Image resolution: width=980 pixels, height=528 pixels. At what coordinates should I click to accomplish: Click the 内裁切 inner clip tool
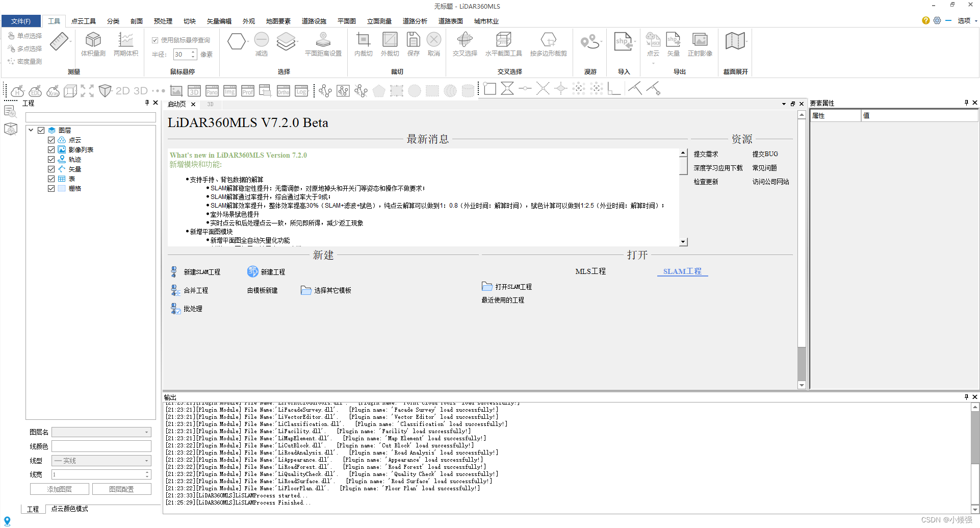364,44
